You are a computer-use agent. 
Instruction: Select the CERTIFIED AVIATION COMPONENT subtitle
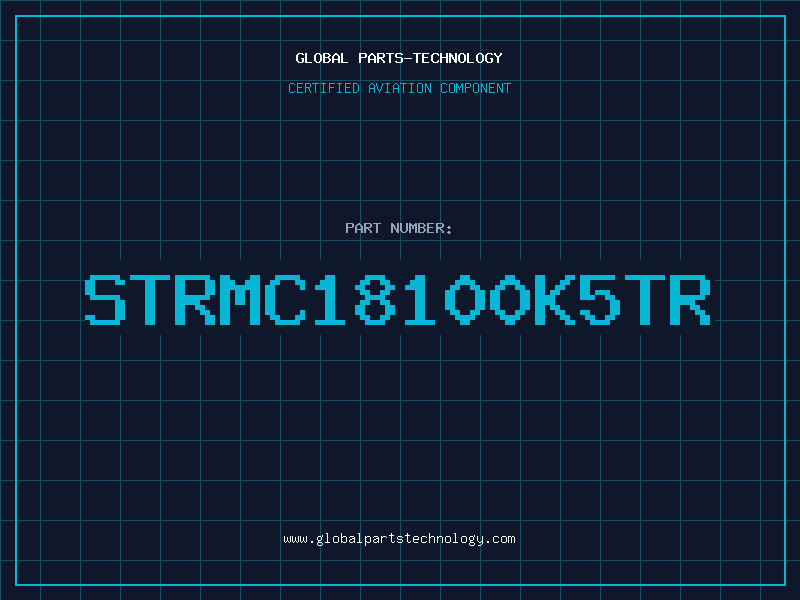[x=399, y=88]
